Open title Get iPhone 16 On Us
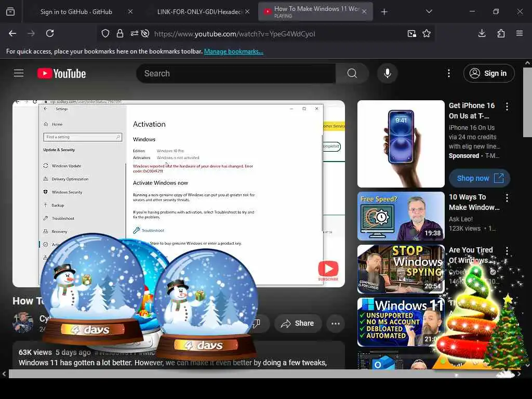 click(472, 111)
